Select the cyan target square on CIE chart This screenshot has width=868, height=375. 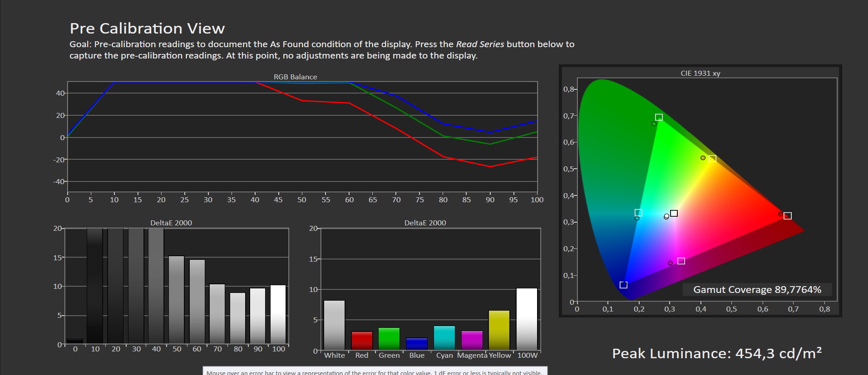[x=638, y=213]
